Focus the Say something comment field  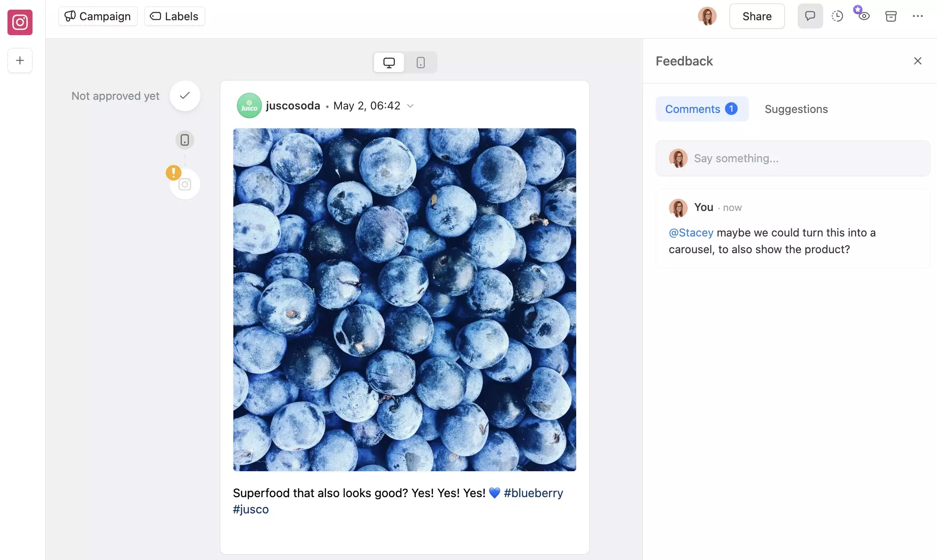793,158
